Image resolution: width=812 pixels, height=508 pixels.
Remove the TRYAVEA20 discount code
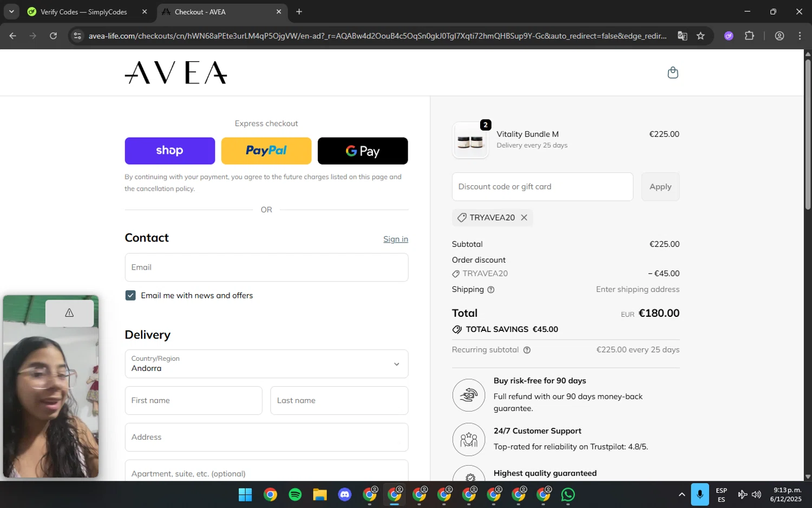click(524, 217)
